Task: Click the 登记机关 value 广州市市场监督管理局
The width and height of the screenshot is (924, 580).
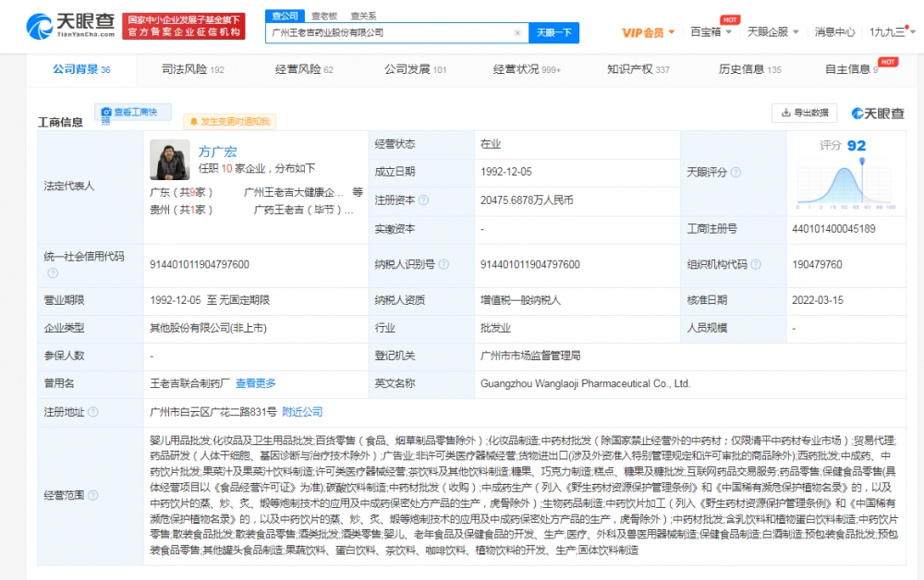Action: [x=530, y=356]
